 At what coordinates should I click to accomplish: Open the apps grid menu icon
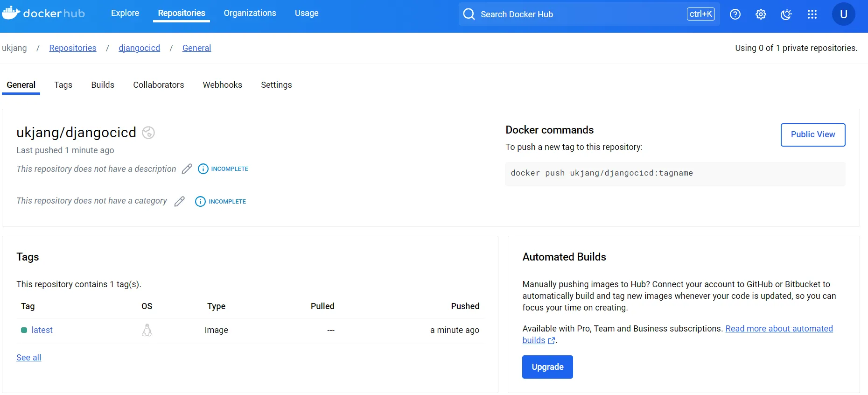(x=812, y=14)
